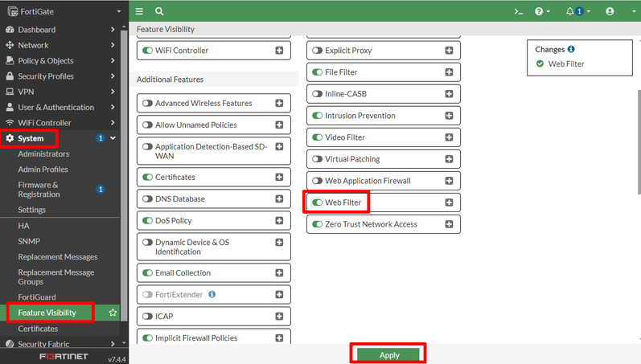
Task: Click the Apply button
Action: 388,355
